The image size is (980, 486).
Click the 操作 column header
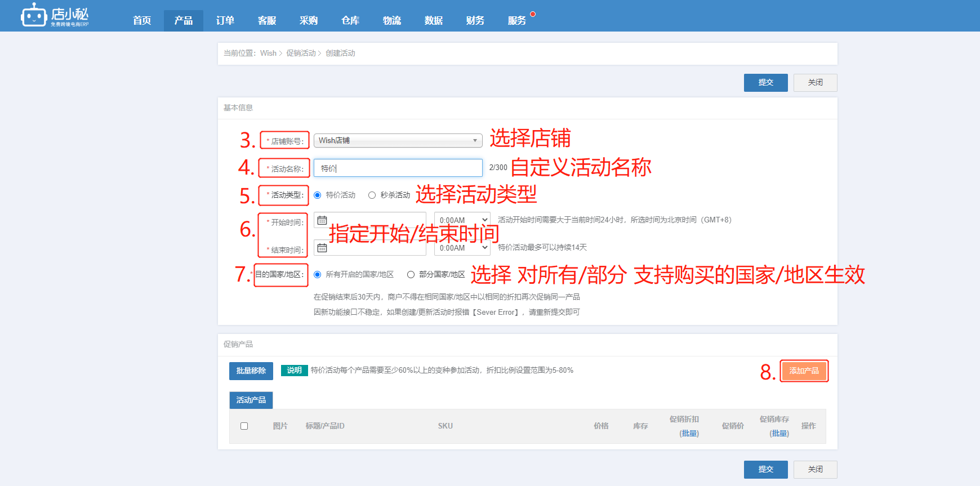[808, 426]
